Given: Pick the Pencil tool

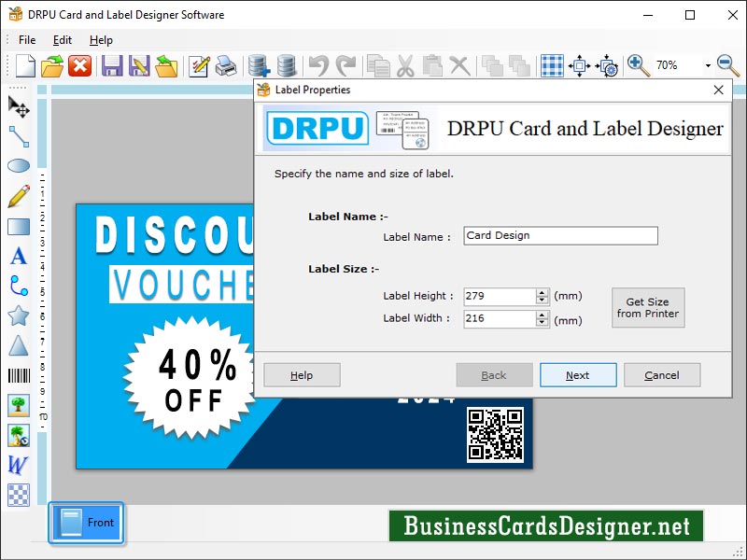Looking at the screenshot, I should 17,196.
